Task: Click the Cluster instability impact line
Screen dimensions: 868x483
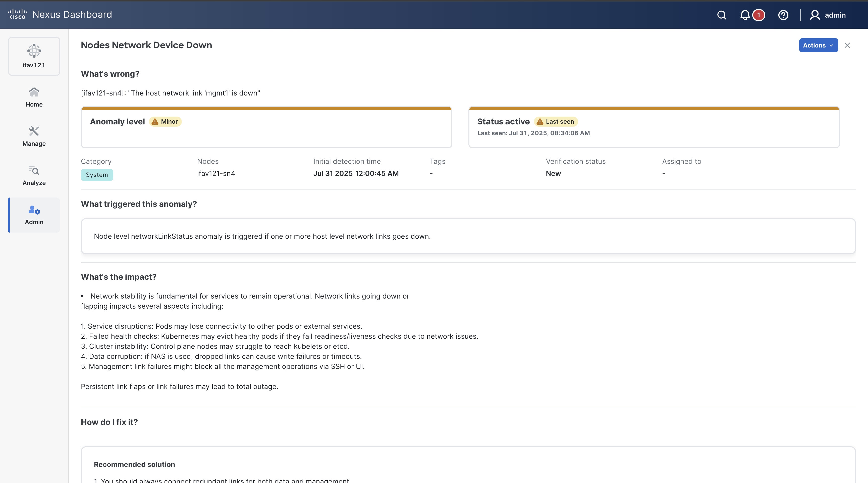Action: point(215,347)
